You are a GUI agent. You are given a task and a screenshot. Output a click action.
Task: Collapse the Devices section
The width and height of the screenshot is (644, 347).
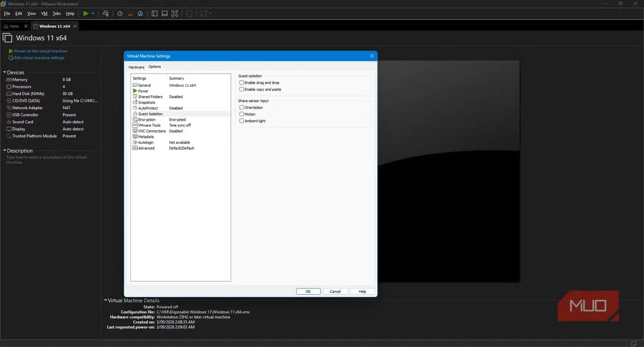[4, 73]
